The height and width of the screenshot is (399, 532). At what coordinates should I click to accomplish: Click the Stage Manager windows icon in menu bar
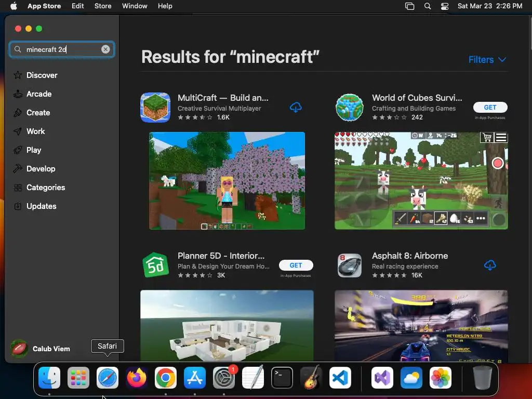pyautogui.click(x=409, y=6)
